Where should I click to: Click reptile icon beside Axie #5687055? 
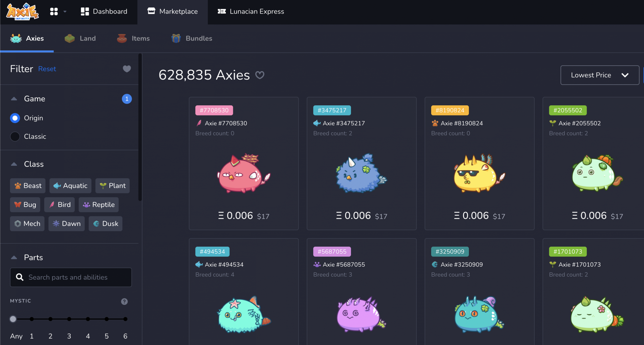[x=317, y=265]
